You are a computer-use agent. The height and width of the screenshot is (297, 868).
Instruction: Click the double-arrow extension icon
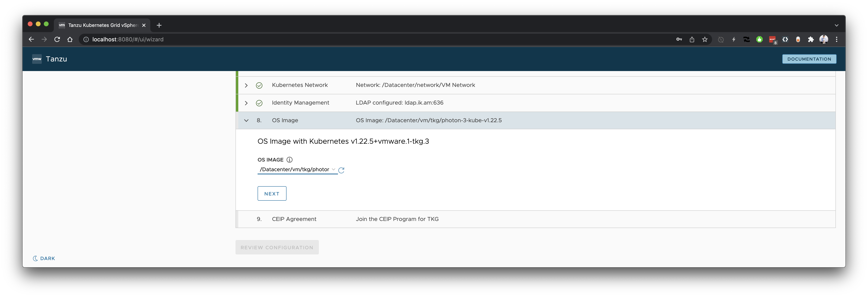pyautogui.click(x=746, y=39)
